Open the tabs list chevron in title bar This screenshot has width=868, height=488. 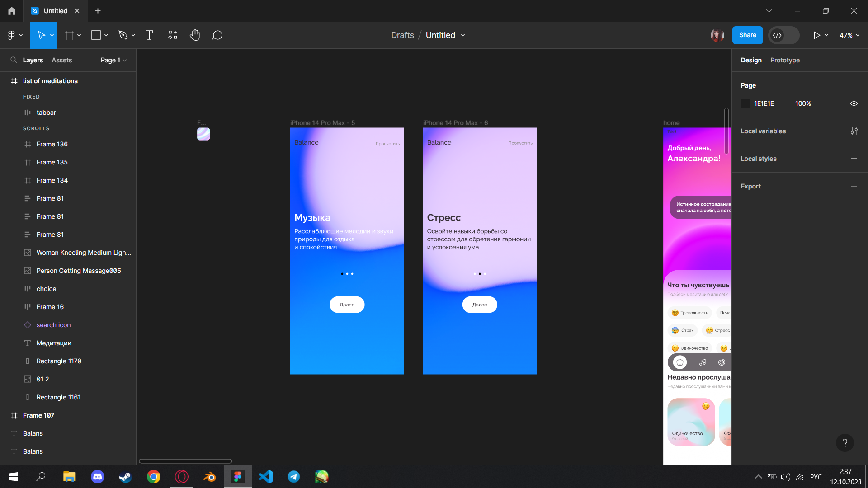tap(769, 11)
